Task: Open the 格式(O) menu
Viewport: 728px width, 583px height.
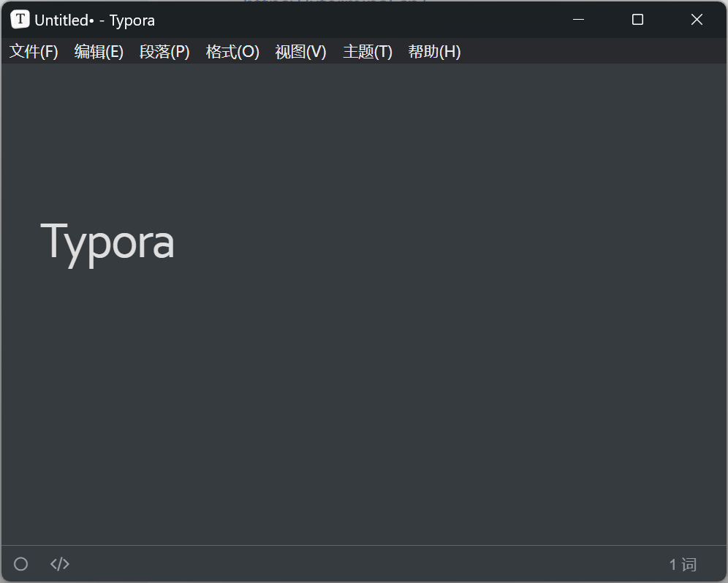Action: 232,52
